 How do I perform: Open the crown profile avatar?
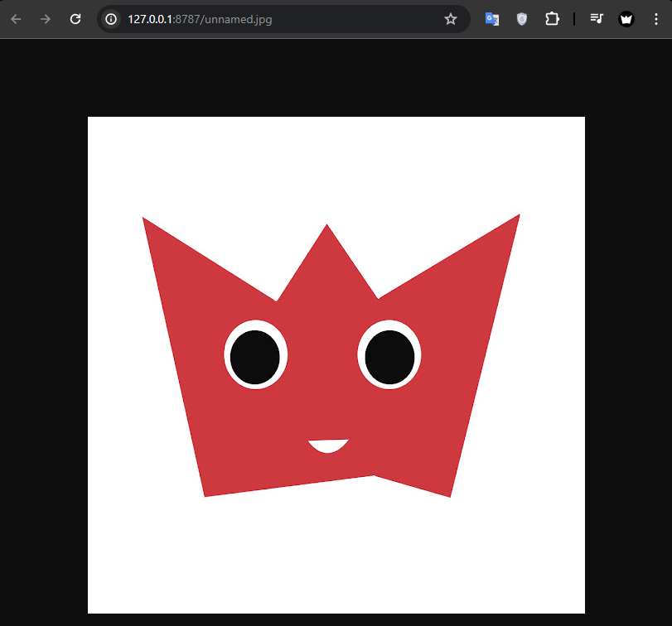click(x=626, y=19)
